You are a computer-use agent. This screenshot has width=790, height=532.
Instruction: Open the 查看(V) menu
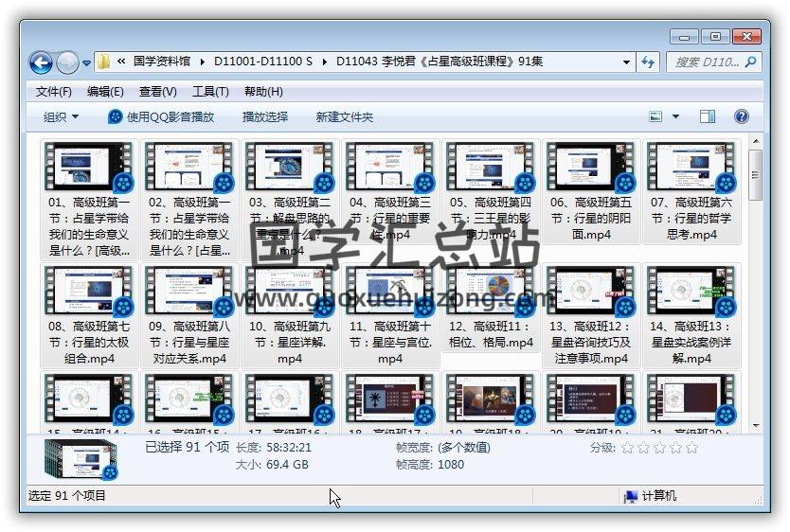157,92
